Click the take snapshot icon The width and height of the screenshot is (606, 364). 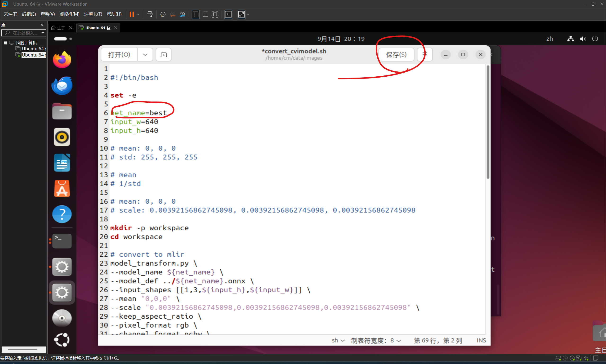[x=162, y=14]
